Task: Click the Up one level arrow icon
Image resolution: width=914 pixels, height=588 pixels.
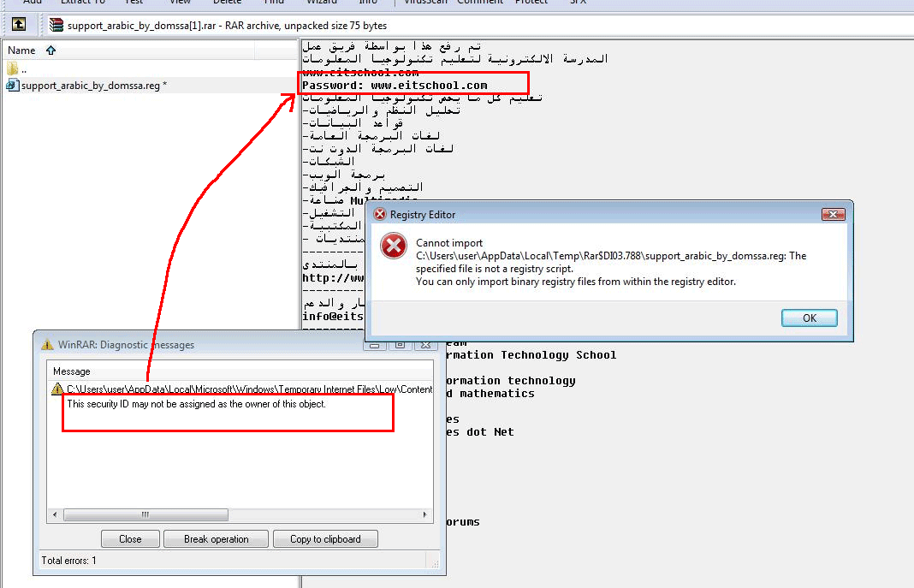Action: click(x=18, y=25)
